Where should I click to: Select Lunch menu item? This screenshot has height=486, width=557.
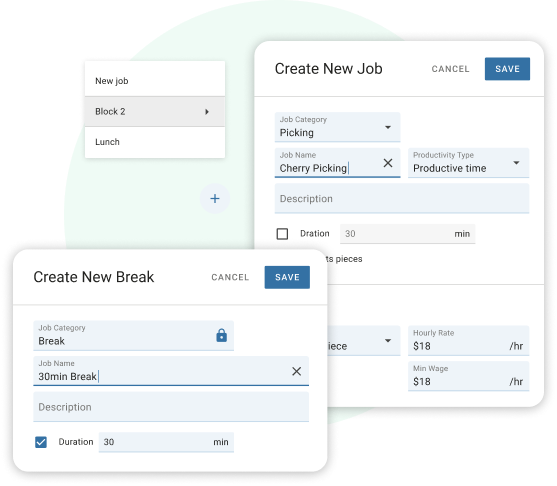coord(155,142)
